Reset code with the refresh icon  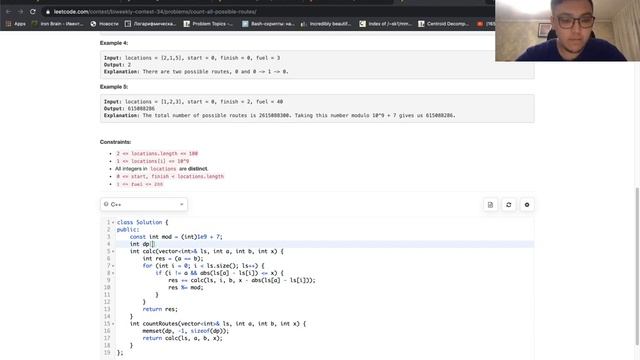(x=509, y=204)
